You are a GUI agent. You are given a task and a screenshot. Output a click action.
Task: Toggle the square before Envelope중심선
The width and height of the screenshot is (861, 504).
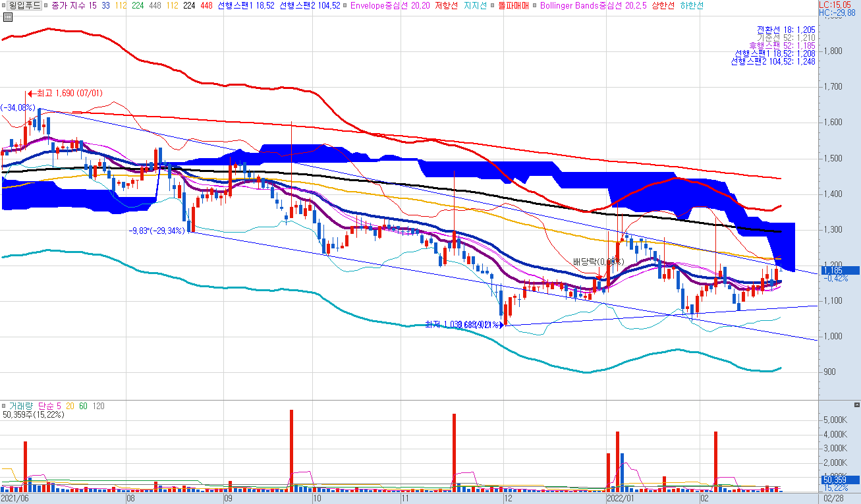(346, 5)
